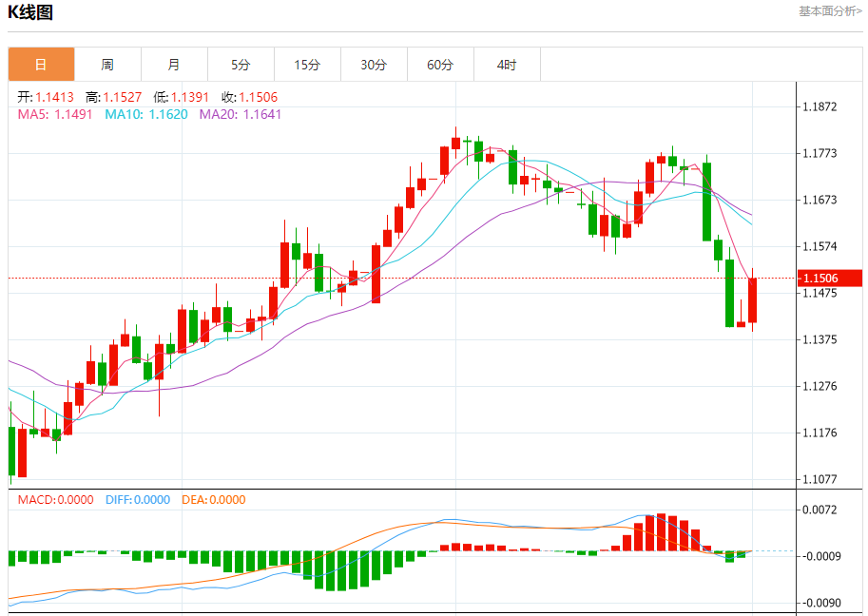Click the high price 1.1527

tap(123, 97)
